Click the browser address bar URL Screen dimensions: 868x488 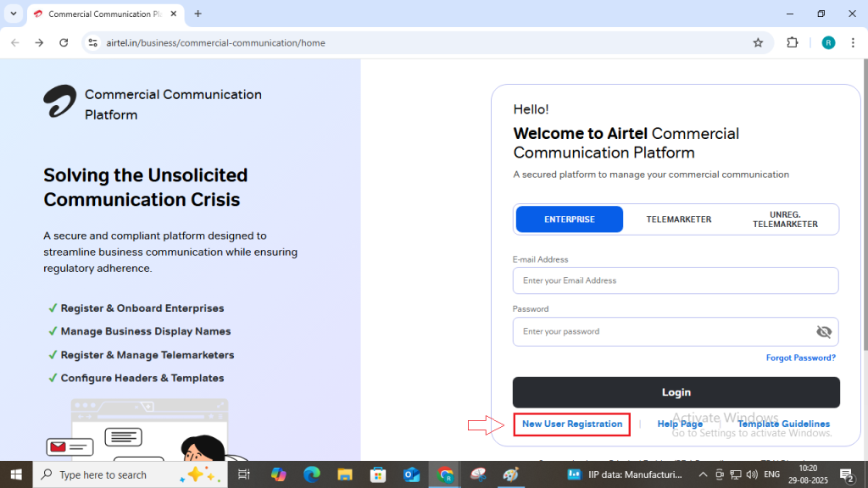point(215,42)
